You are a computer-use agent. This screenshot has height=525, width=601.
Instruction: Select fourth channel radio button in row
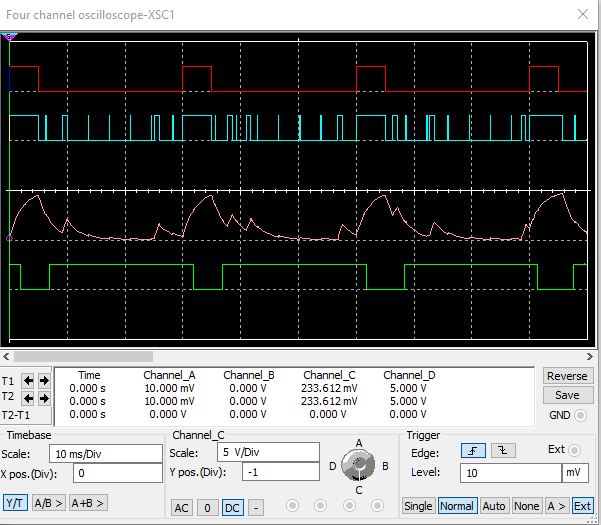[377, 506]
